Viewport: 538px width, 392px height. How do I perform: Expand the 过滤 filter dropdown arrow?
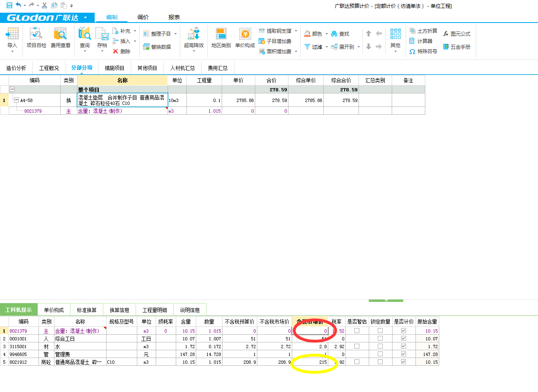327,47
